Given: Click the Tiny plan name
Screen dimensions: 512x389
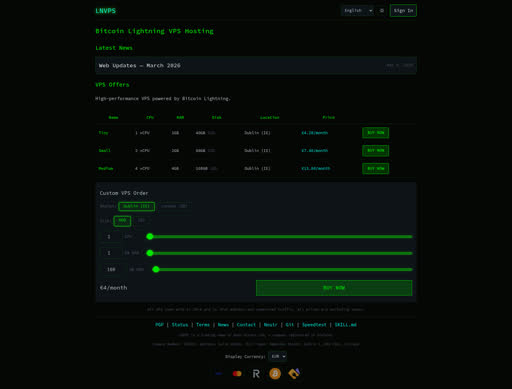Looking at the screenshot, I should [x=103, y=133].
